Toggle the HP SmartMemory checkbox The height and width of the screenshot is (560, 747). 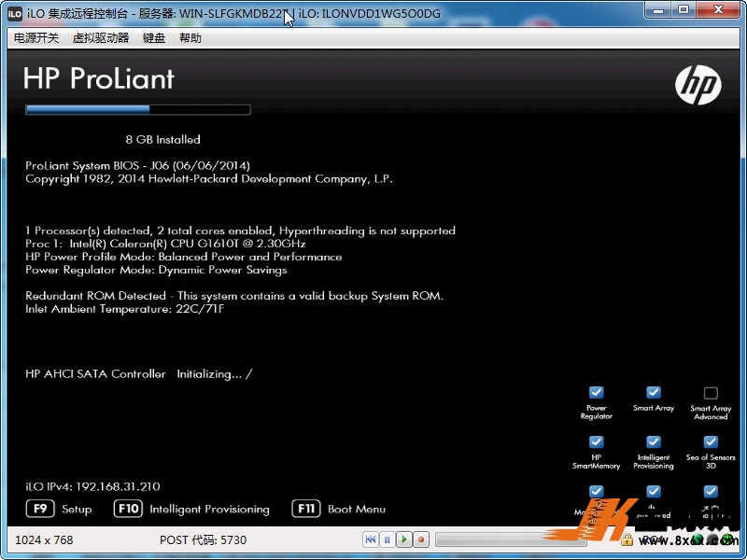click(x=597, y=441)
